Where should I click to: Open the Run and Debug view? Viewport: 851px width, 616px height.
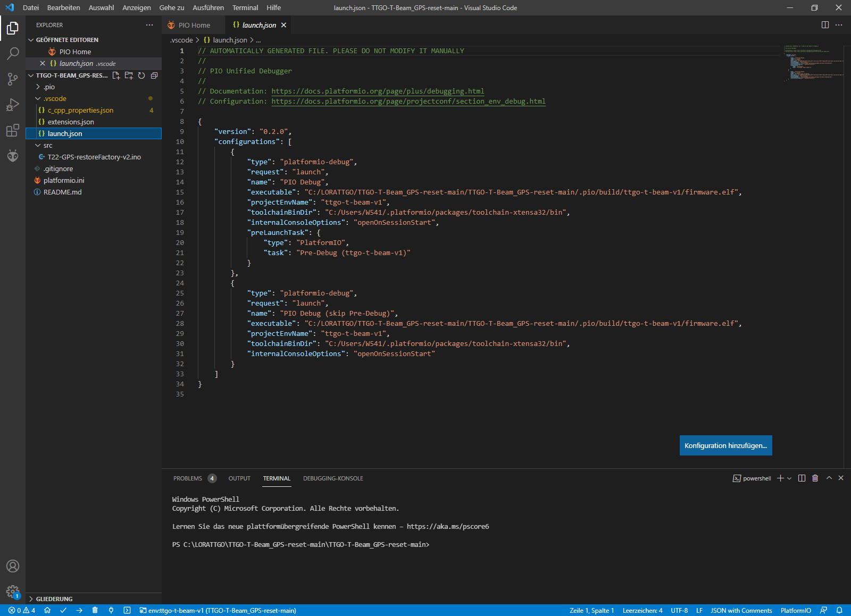pyautogui.click(x=13, y=105)
